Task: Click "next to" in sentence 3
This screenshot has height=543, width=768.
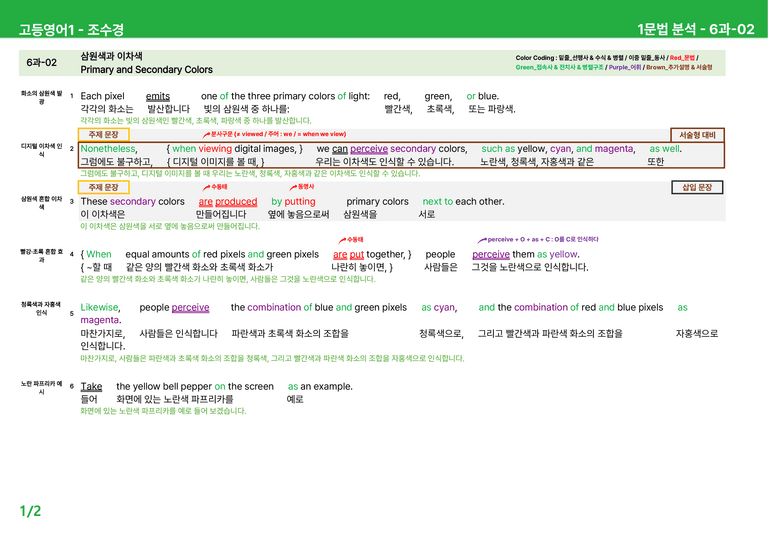Action: click(x=437, y=201)
